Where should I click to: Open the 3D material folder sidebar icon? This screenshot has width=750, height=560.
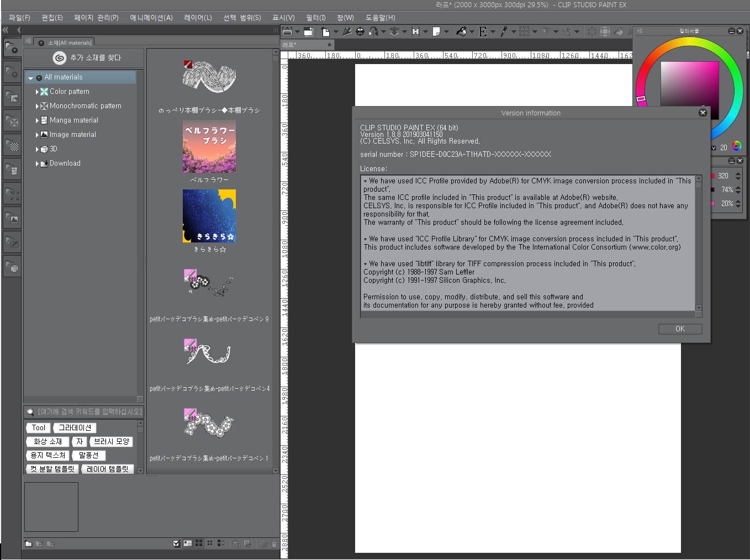click(12, 268)
